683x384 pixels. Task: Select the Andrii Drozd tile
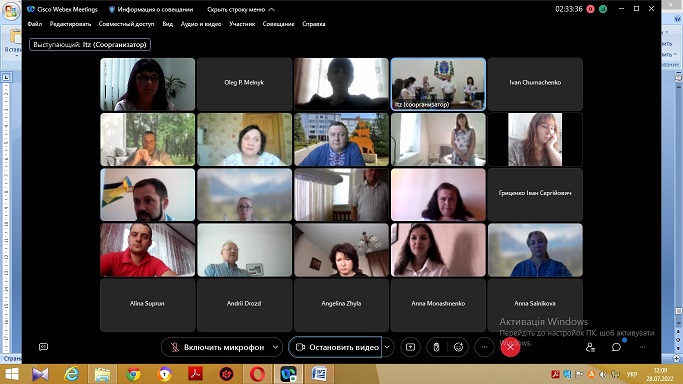[x=244, y=305]
